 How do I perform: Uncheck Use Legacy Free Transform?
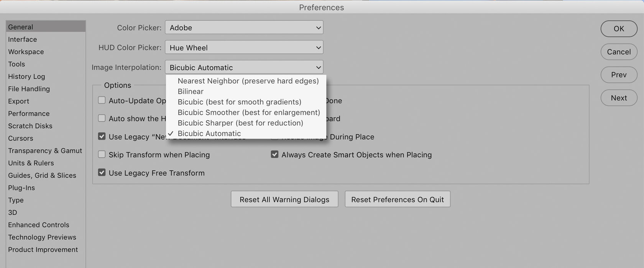102,173
